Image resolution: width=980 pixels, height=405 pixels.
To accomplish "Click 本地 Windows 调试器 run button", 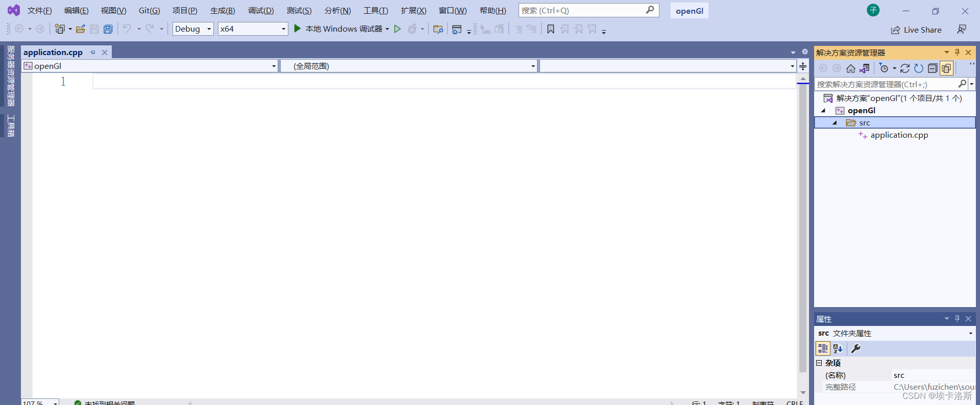I will tap(344, 29).
